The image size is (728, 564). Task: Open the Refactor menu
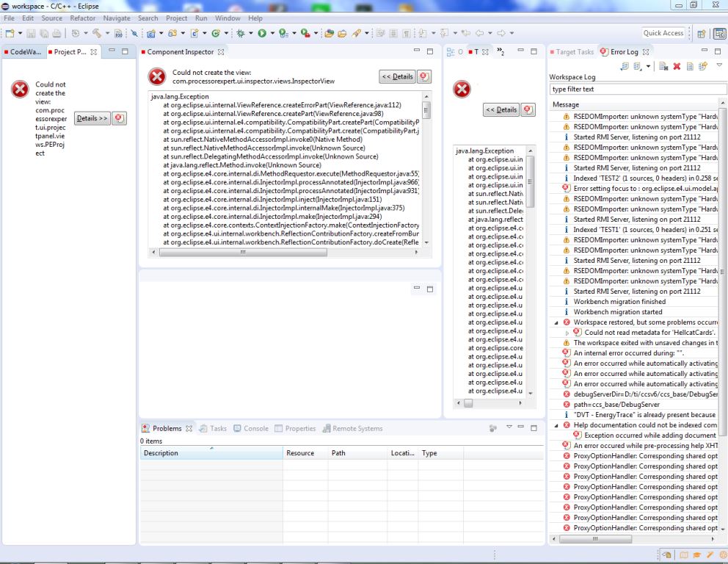click(x=83, y=18)
